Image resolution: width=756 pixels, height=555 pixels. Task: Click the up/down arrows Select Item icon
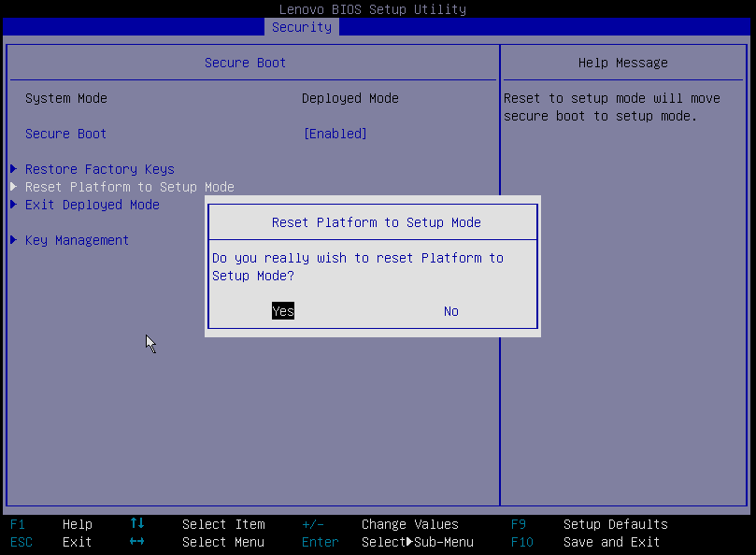(137, 524)
